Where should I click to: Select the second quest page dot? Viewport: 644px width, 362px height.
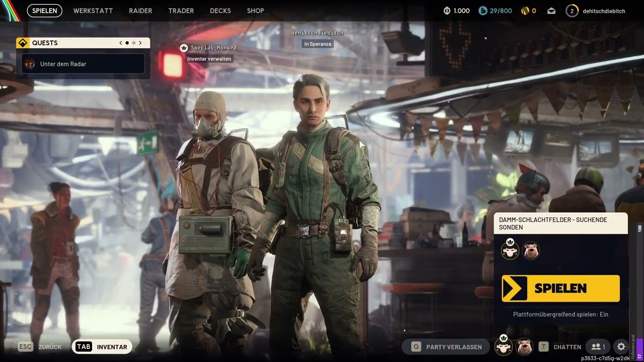click(x=133, y=43)
